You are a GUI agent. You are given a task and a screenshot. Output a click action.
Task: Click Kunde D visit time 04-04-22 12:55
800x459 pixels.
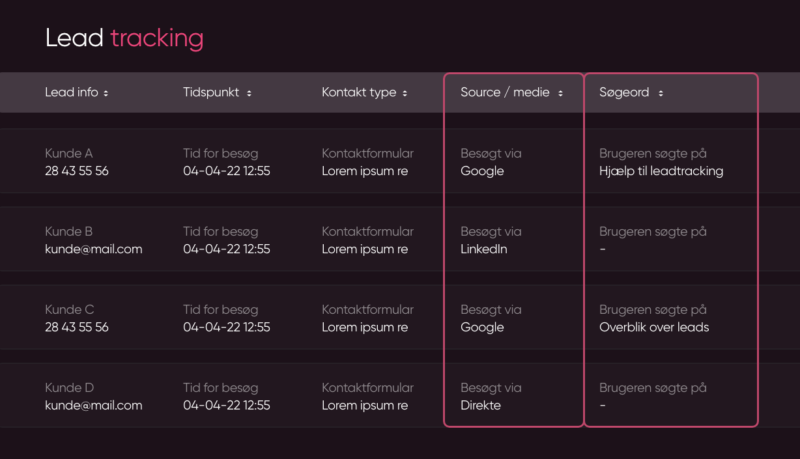227,405
